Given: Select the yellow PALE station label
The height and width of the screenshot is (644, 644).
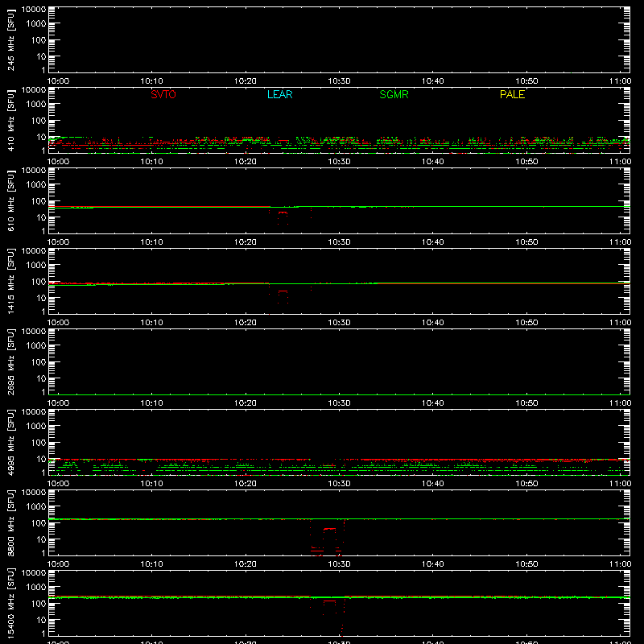Looking at the screenshot, I should (x=512, y=94).
